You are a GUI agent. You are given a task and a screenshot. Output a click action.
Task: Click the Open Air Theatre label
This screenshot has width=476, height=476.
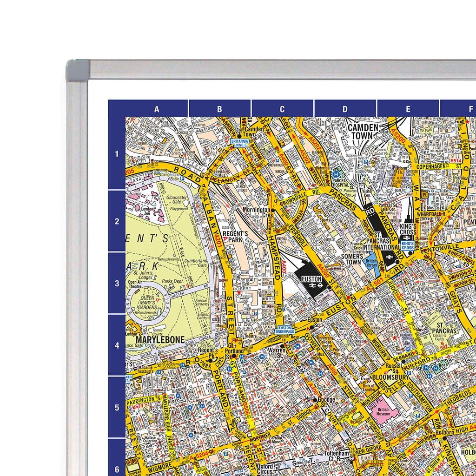click(135, 284)
